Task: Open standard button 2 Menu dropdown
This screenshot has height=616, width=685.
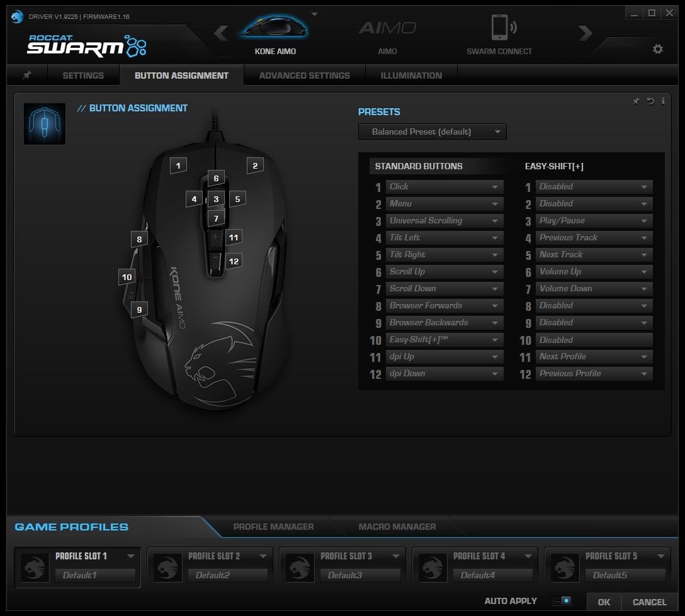Action: pos(444,203)
